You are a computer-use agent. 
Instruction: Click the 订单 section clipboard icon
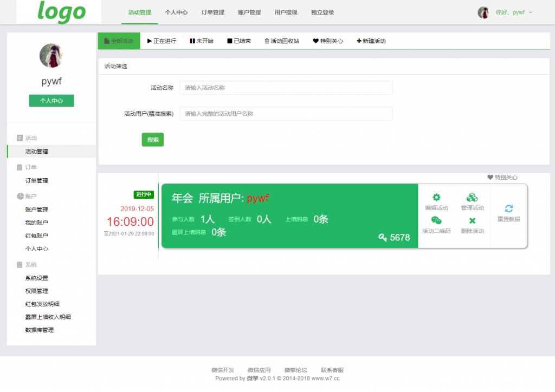click(20, 167)
